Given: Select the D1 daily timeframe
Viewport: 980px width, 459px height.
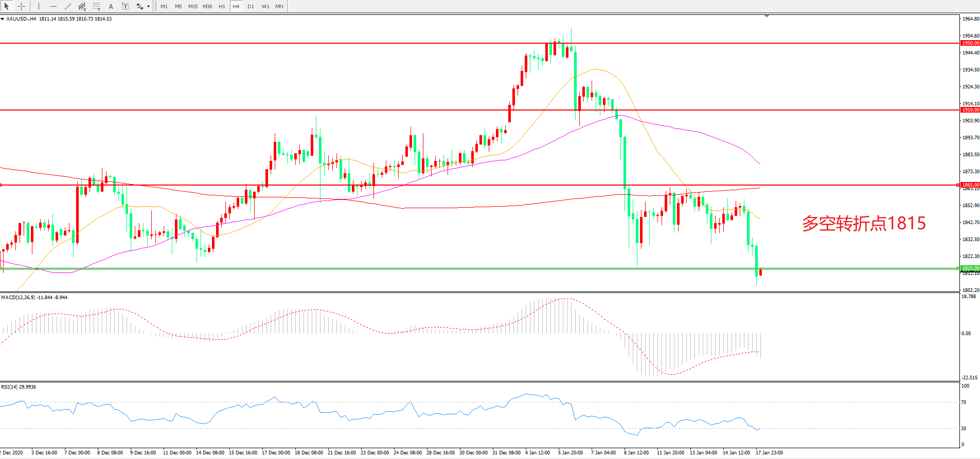Looking at the screenshot, I should click(251, 6).
